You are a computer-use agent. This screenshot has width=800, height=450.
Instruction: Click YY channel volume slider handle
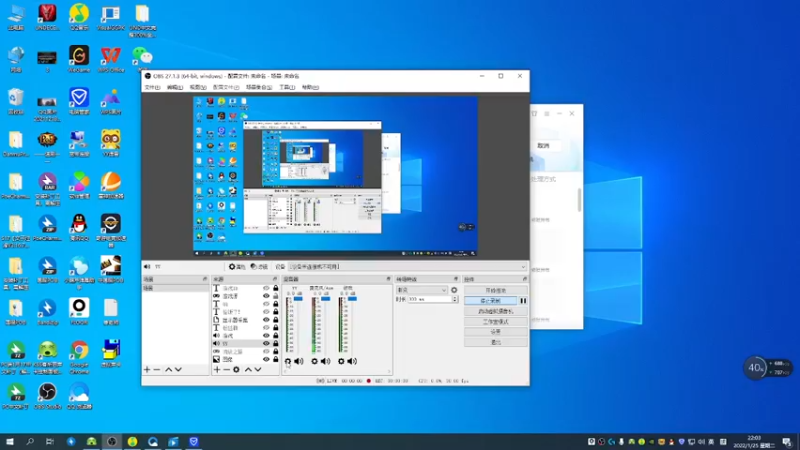point(298,298)
